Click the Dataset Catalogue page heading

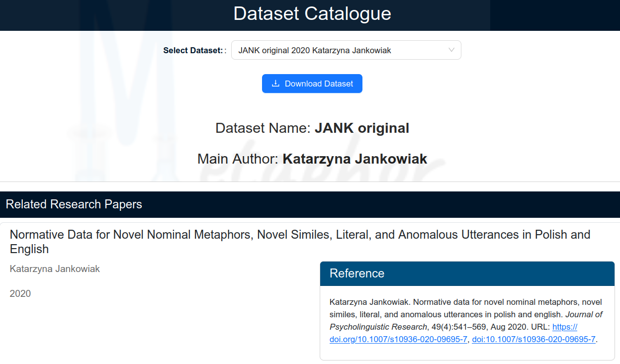point(312,14)
